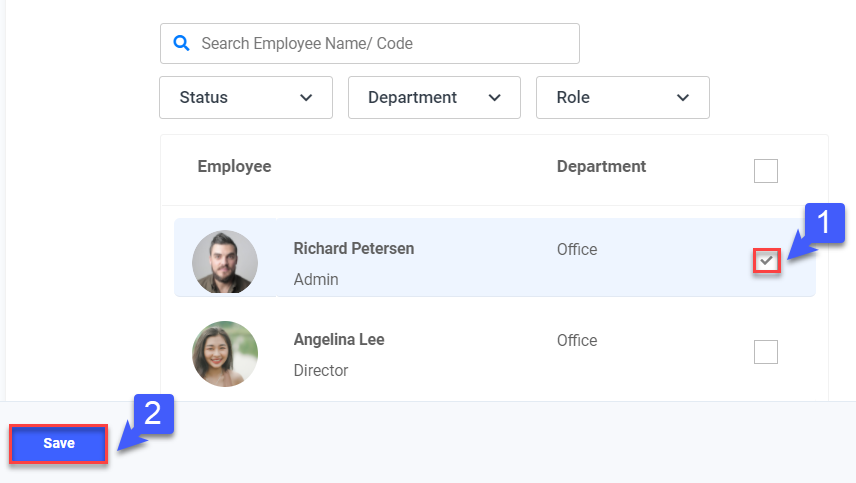Select the Richard Petersen name text
The image size is (856, 483).
(353, 249)
